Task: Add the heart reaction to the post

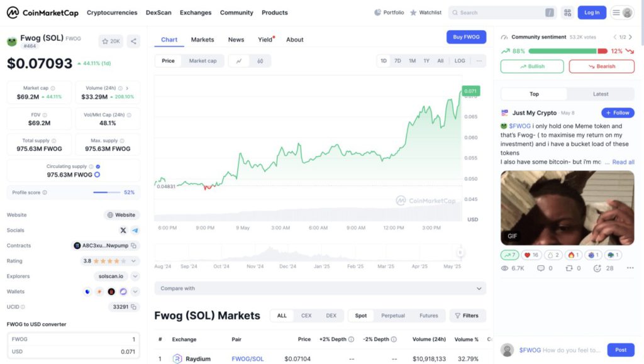Action: pyautogui.click(x=531, y=255)
